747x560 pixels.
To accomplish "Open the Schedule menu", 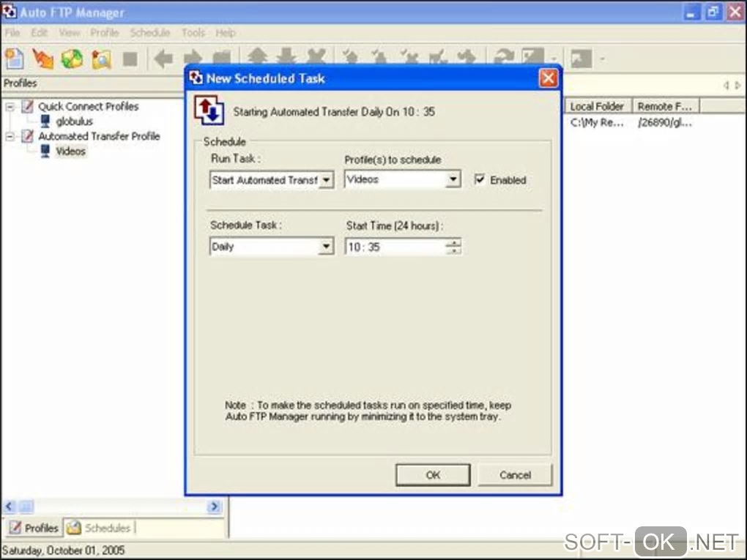I will (x=150, y=33).
